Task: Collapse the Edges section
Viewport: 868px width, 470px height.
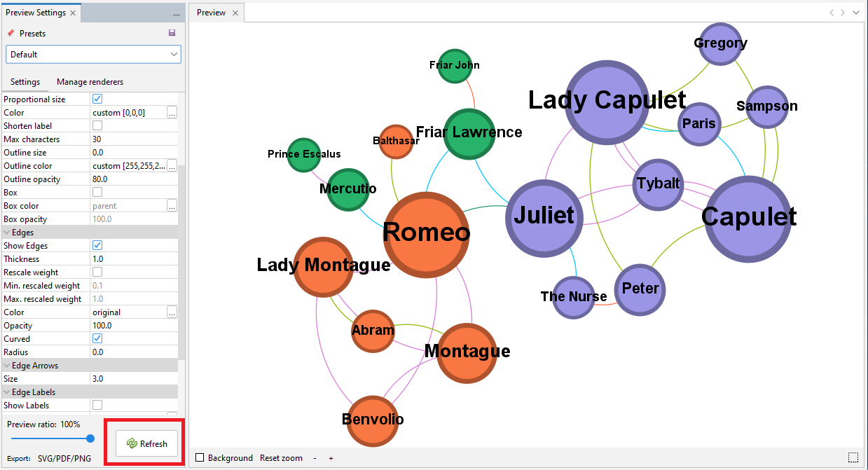Action: [7, 233]
